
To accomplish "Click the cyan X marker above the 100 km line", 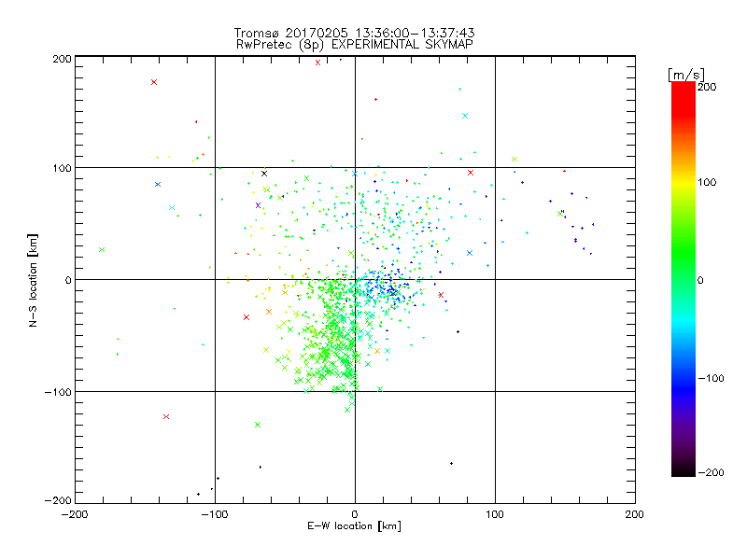I will (x=465, y=116).
